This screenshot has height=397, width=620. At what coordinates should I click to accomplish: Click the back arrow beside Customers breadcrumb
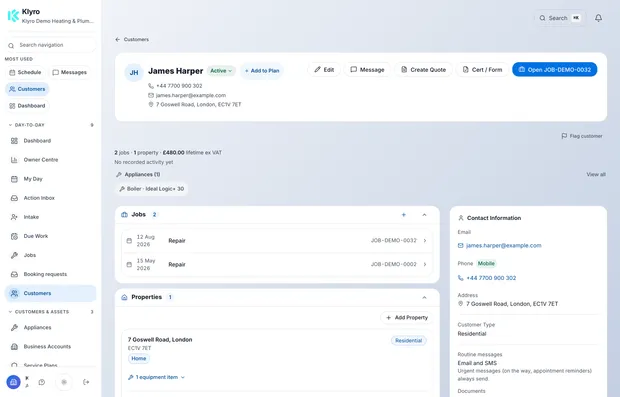(x=117, y=40)
